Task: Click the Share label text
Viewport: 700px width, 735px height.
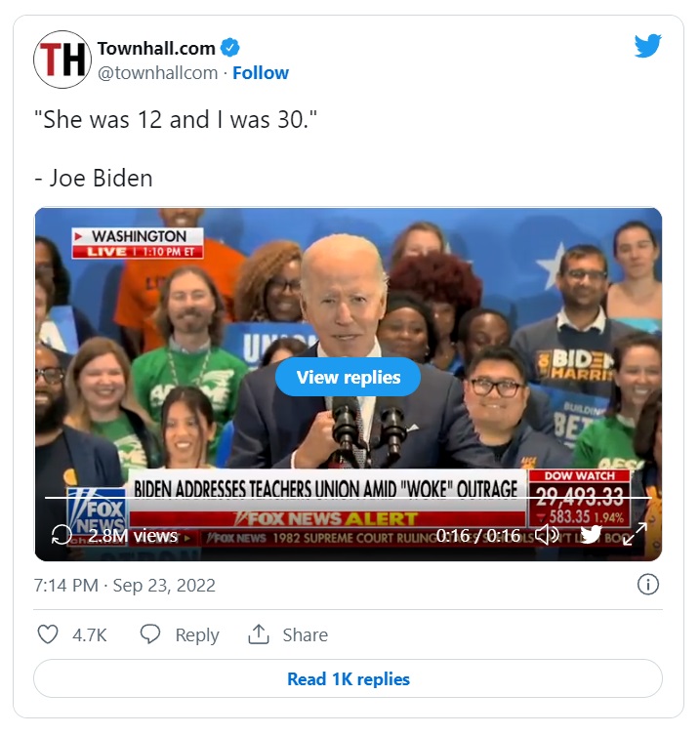Action: [306, 634]
